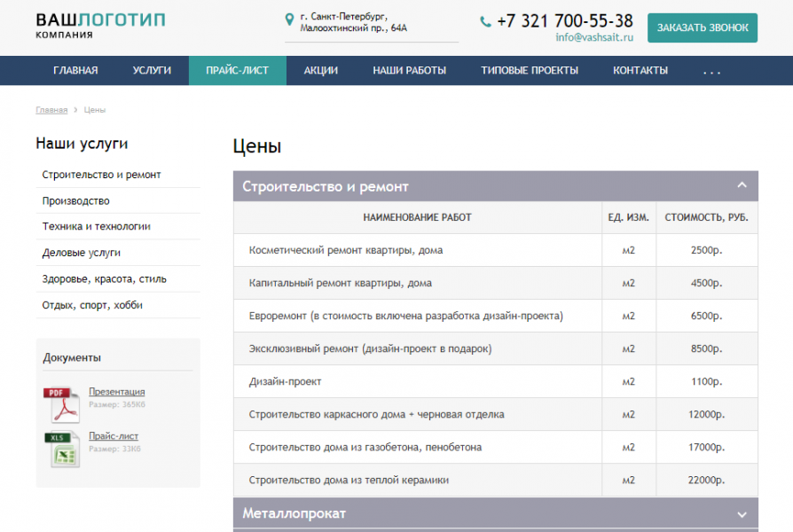Image resolution: width=793 pixels, height=532 pixels.
Task: Open the Презентация document link
Action: [116, 391]
